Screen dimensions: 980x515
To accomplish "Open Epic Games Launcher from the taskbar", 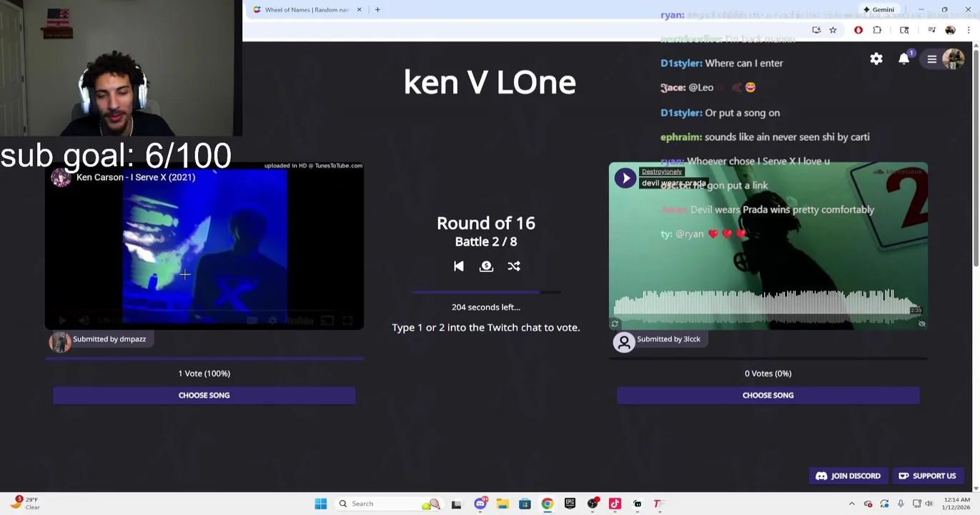I will coord(570,504).
